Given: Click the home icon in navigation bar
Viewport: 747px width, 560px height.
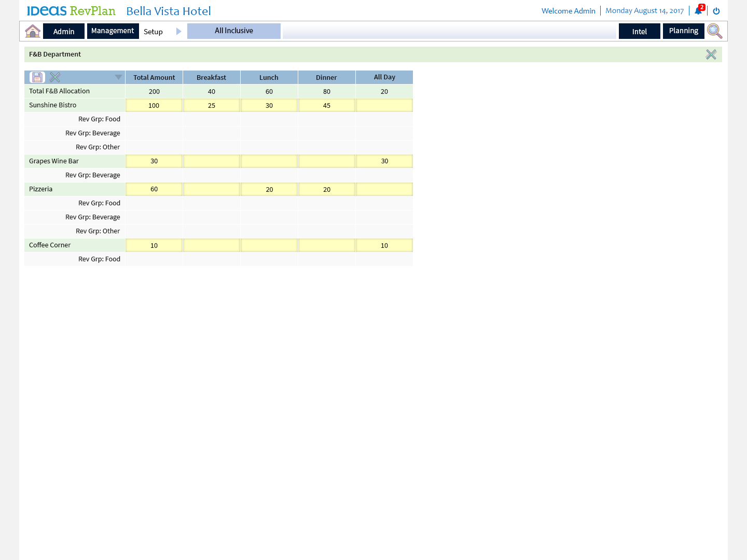Looking at the screenshot, I should coord(33,31).
